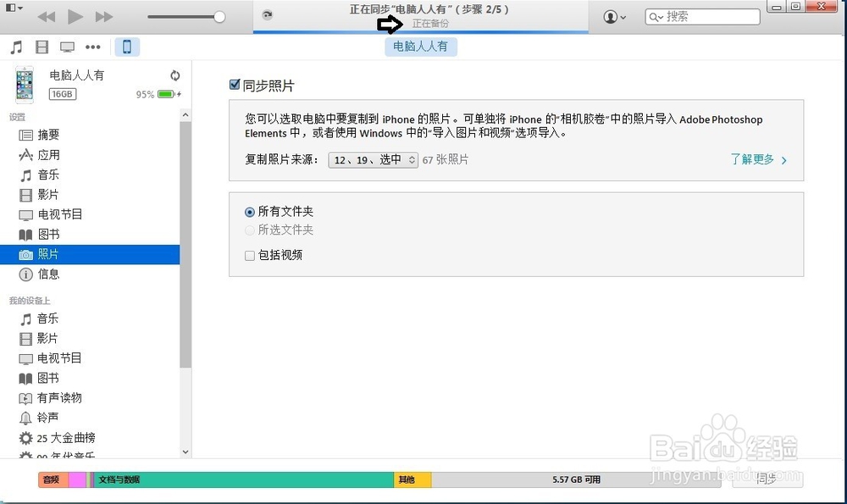
Task: Click the 了解更多 link
Action: [753, 158]
